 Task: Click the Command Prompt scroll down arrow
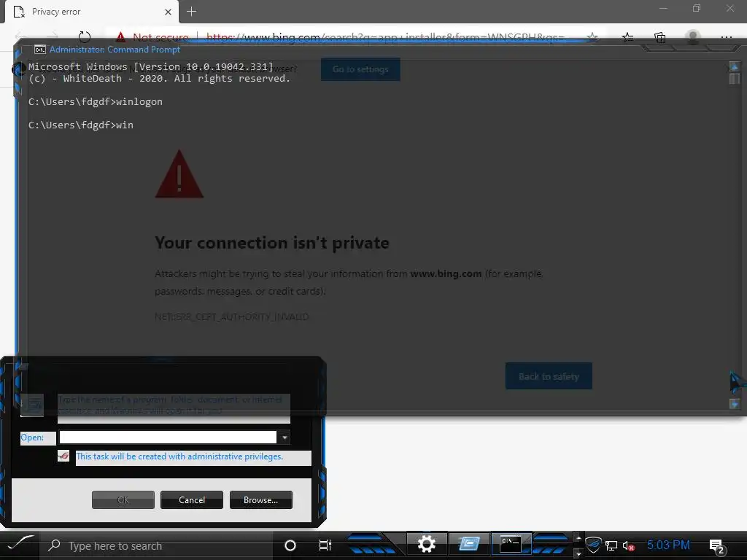tap(735, 404)
